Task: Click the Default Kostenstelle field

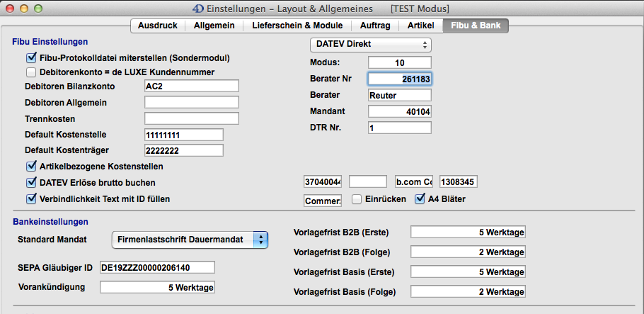Action: click(183, 135)
